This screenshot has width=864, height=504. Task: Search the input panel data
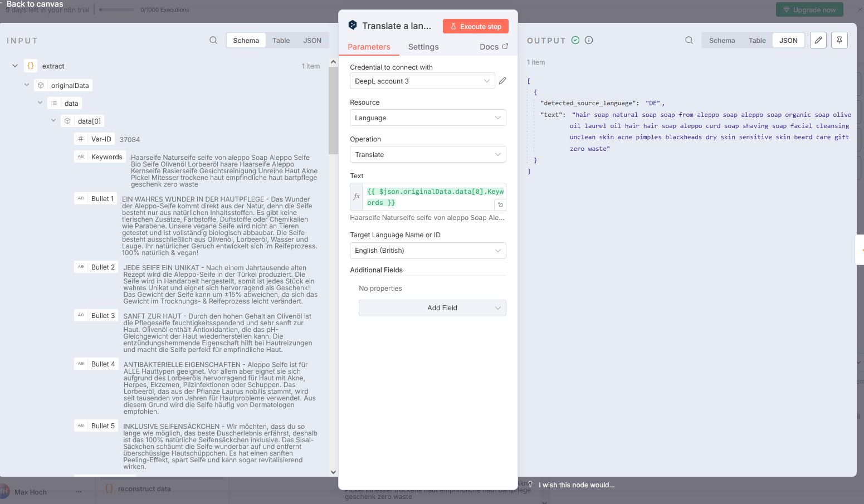point(213,40)
